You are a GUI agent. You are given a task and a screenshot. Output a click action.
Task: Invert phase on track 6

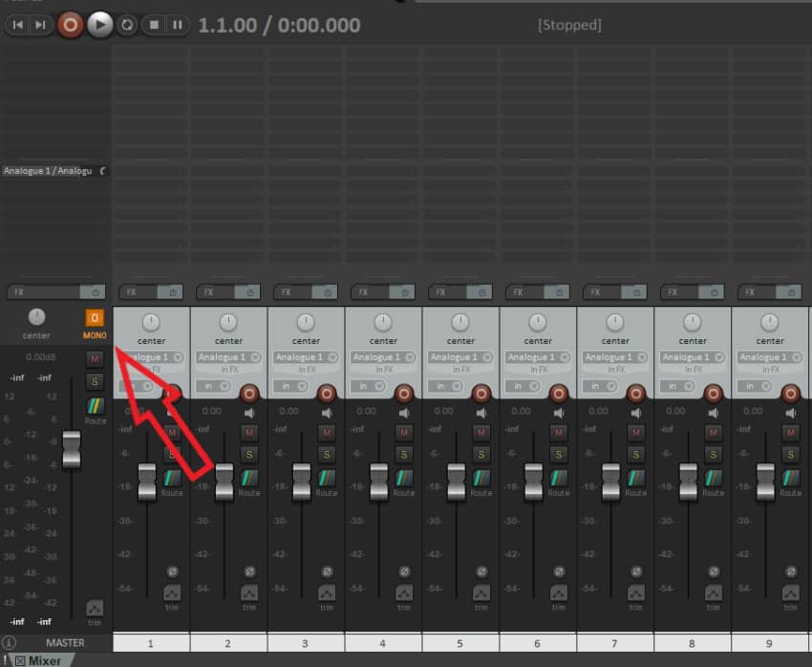[x=559, y=570]
